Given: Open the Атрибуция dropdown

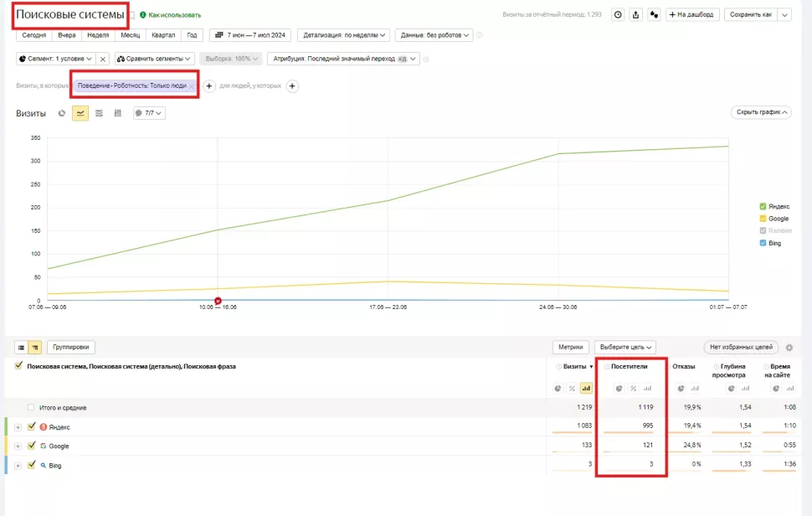Looking at the screenshot, I should pyautogui.click(x=343, y=59).
